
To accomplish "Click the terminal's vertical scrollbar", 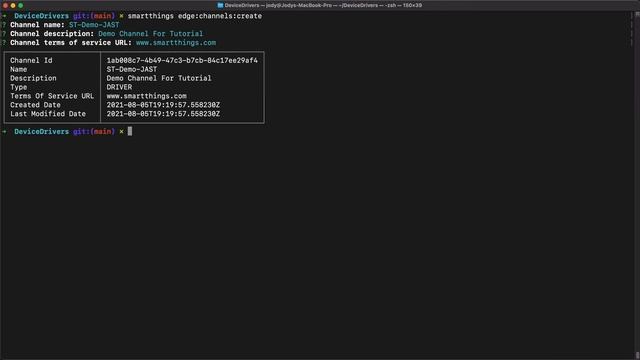I will [x=637, y=185].
